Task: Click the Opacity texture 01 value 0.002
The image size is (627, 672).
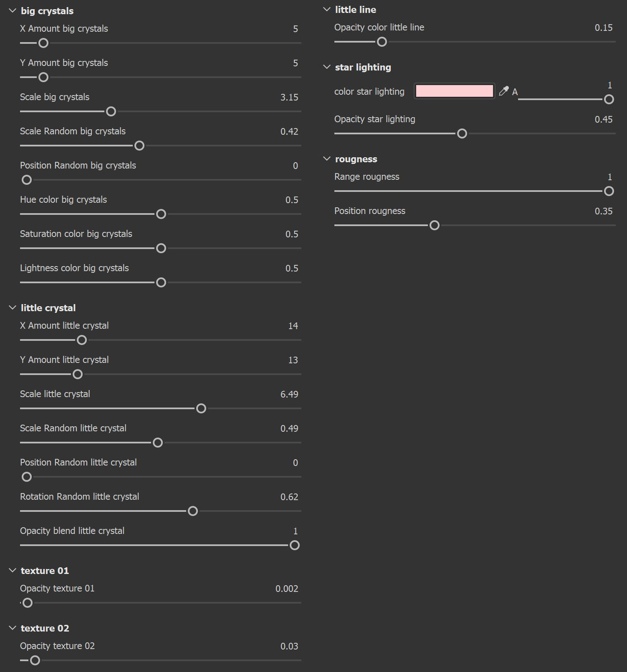Action: coord(287,589)
